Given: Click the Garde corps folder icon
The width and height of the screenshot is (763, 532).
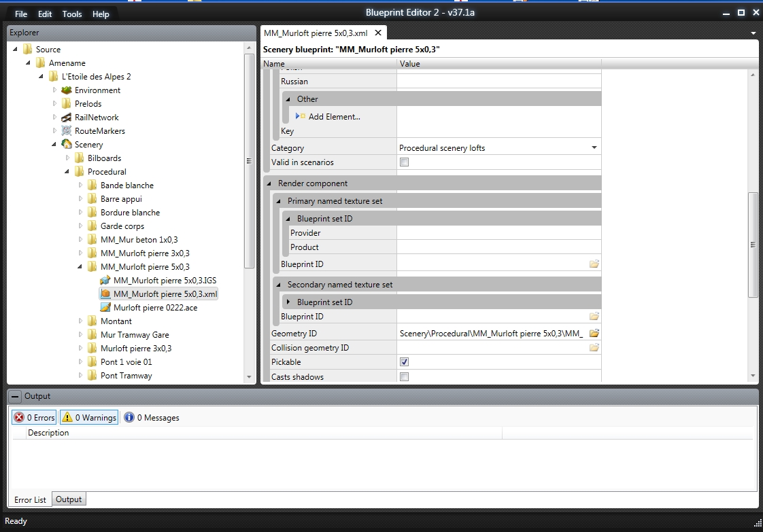Looking at the screenshot, I should [x=92, y=226].
